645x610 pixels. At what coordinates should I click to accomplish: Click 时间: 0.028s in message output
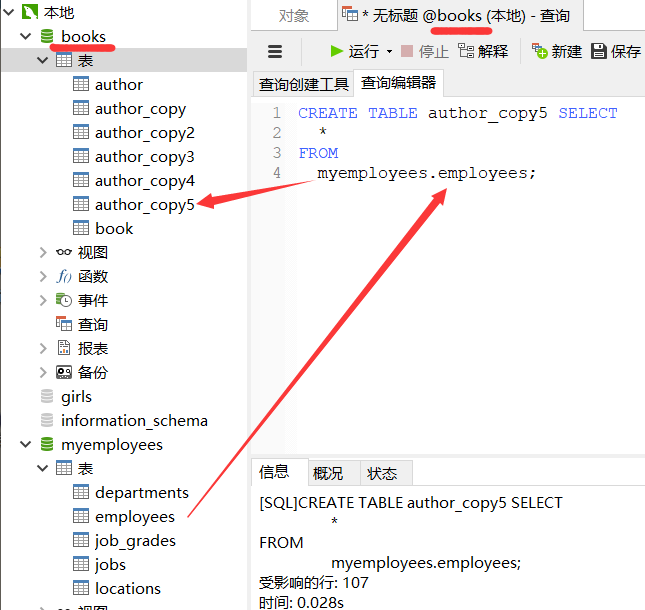click(x=301, y=602)
